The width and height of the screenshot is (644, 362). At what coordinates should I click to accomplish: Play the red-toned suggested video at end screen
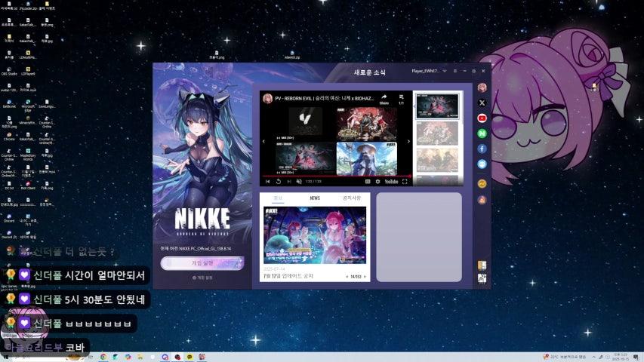point(367,124)
